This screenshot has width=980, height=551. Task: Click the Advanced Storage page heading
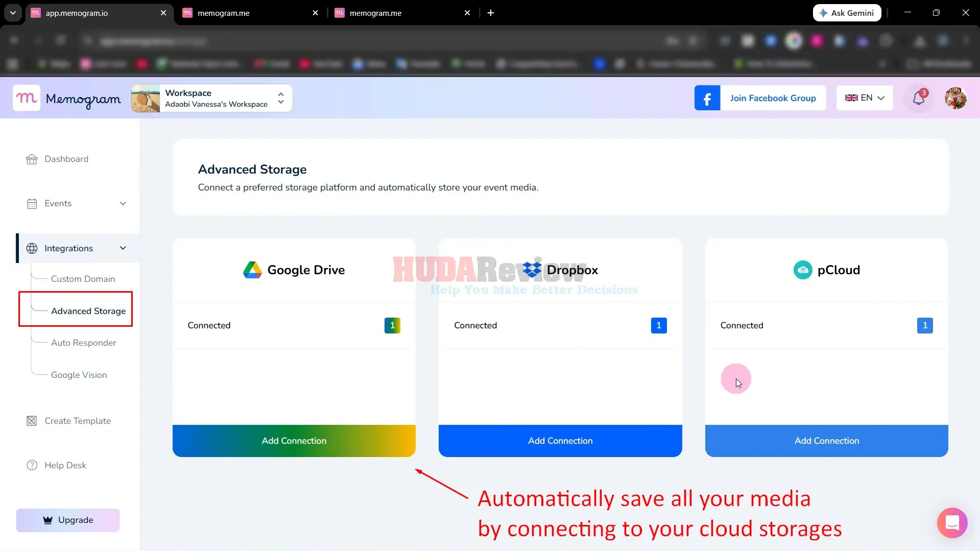pos(252,169)
